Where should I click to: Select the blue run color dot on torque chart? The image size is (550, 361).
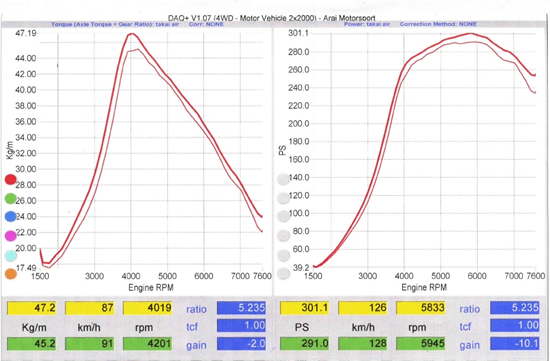pos(11,216)
